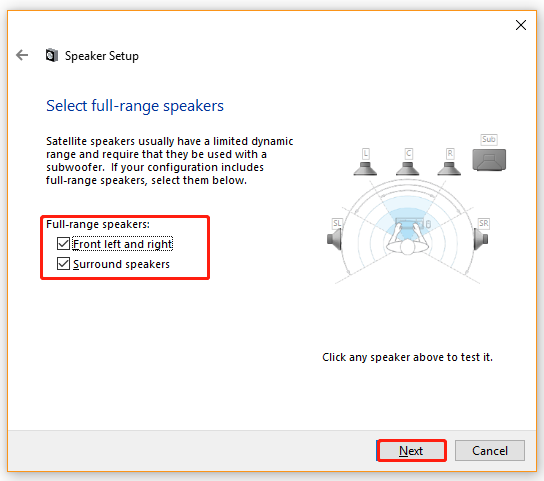This screenshot has height=481, width=544.
Task: Click the Sub label above subwoofer
Action: click(x=489, y=140)
